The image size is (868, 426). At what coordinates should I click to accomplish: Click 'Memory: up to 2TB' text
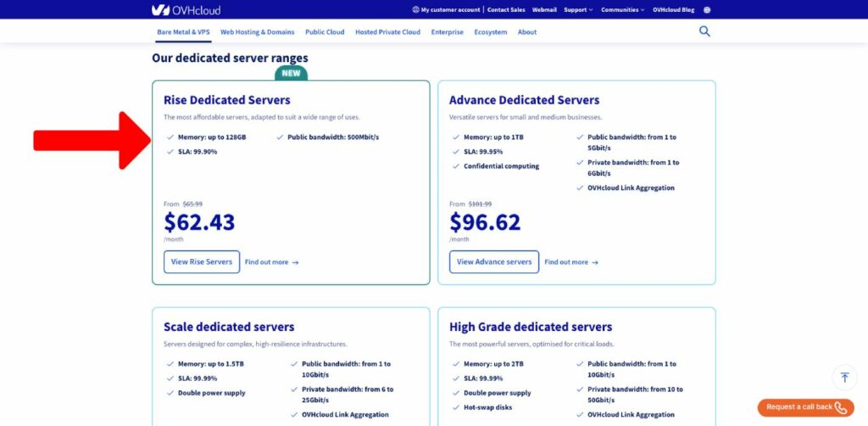click(x=494, y=365)
